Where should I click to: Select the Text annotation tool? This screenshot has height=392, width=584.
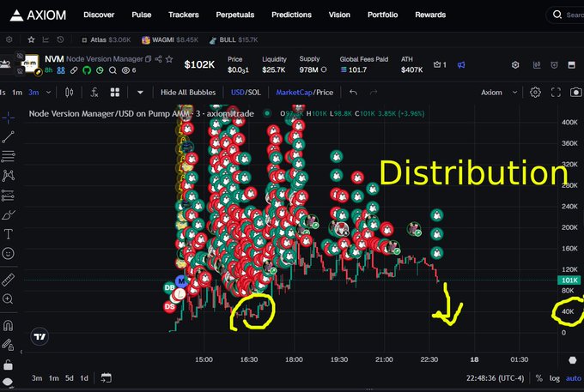click(9, 234)
